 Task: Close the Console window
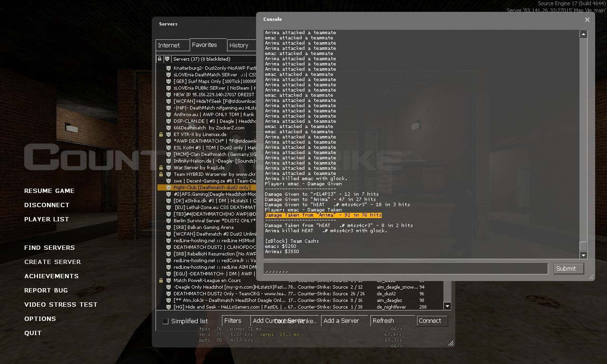point(587,19)
